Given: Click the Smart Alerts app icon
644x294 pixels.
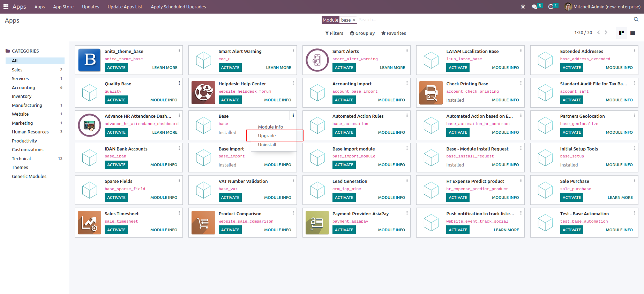Looking at the screenshot, I should [x=317, y=60].
